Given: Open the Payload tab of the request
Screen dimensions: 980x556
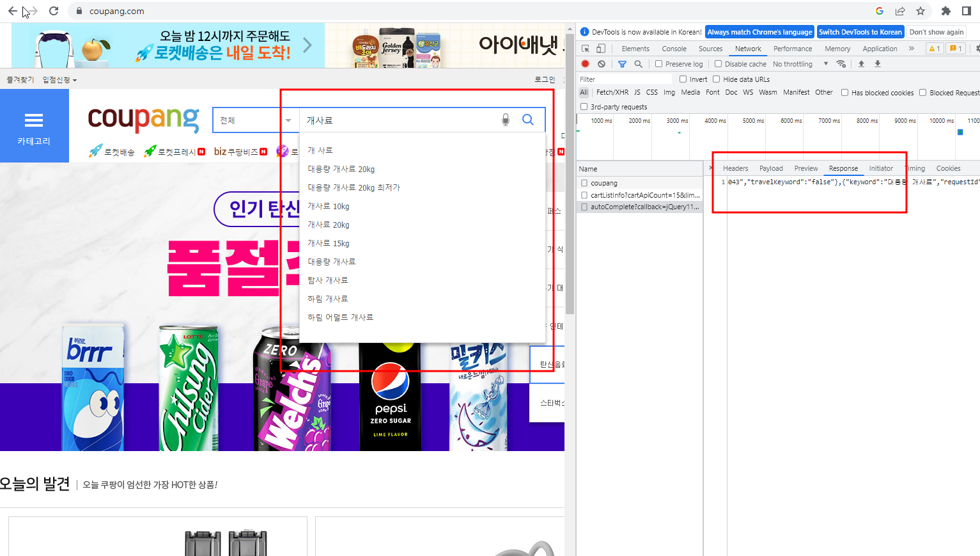Looking at the screenshot, I should (x=771, y=168).
